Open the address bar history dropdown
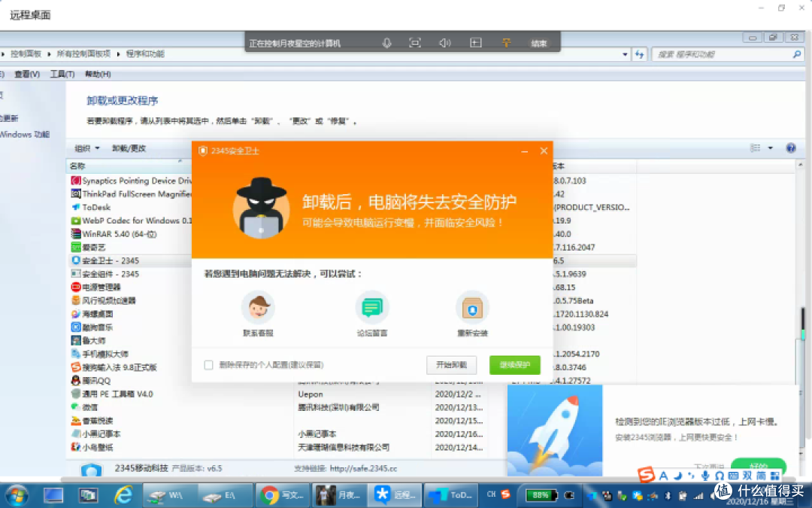Image resolution: width=812 pixels, height=508 pixels. click(x=625, y=54)
